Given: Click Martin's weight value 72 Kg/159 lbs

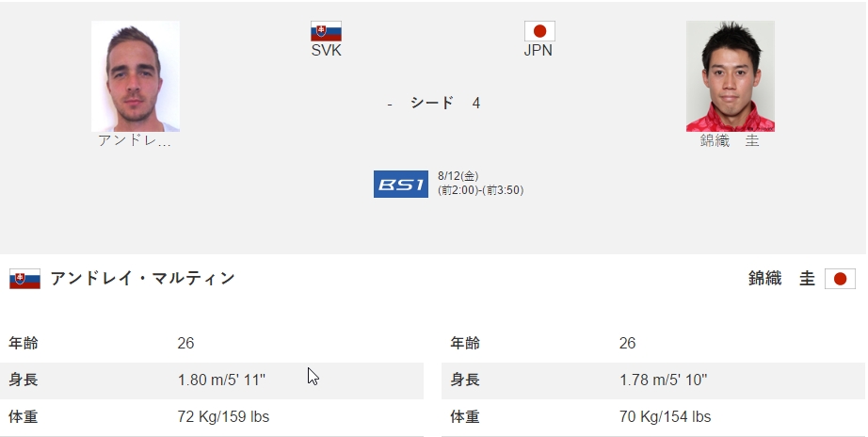Looking at the screenshot, I should pyautogui.click(x=223, y=416).
